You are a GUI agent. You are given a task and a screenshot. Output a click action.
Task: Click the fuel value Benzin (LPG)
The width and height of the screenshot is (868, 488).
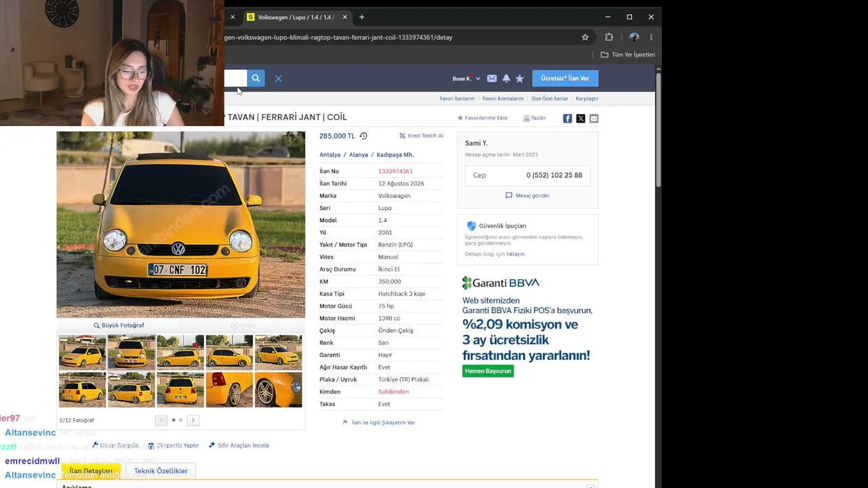pyautogui.click(x=395, y=245)
